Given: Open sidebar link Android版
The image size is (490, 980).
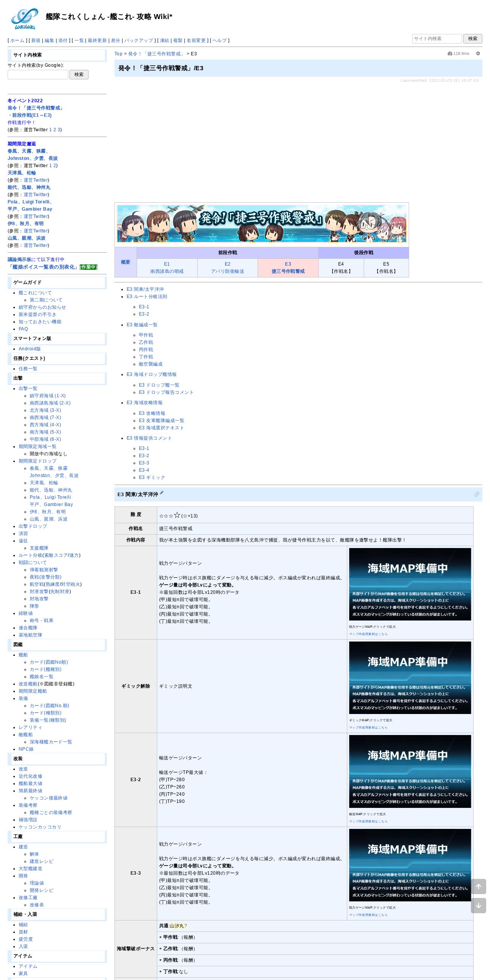Looking at the screenshot, I should [30, 349].
